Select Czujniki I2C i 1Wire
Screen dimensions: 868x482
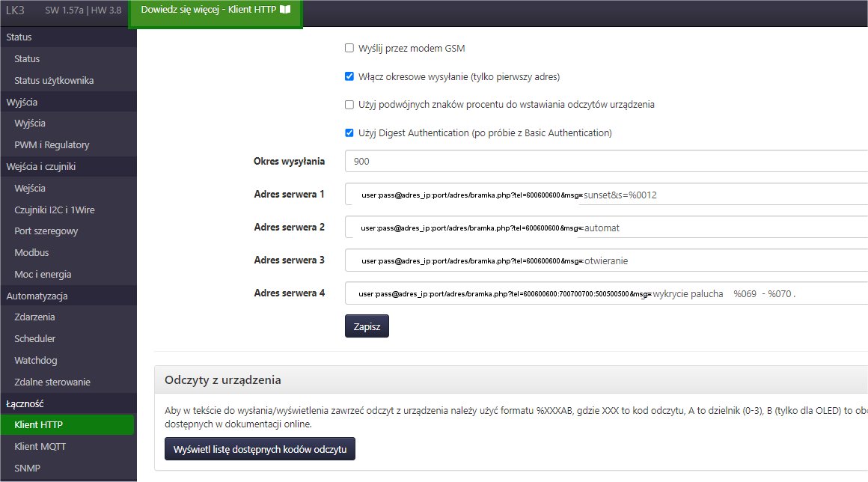point(55,210)
